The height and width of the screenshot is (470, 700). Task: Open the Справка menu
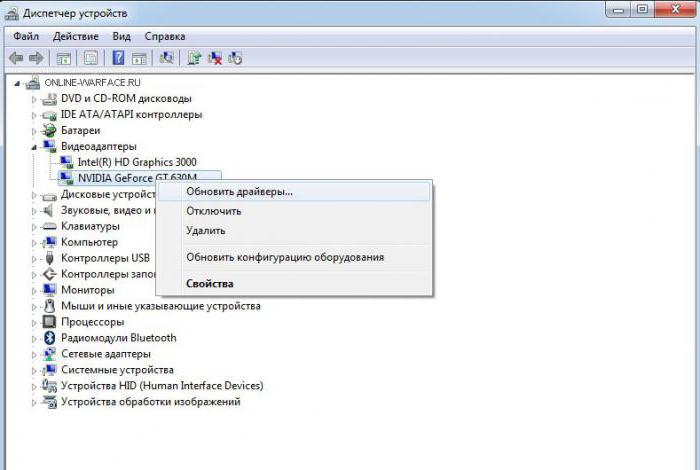pos(165,36)
